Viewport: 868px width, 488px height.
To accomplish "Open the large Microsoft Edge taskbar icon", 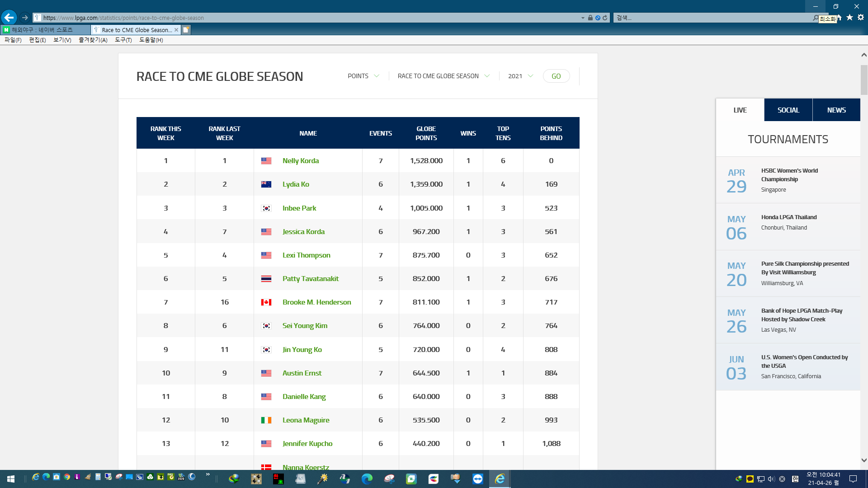I will [x=367, y=479].
